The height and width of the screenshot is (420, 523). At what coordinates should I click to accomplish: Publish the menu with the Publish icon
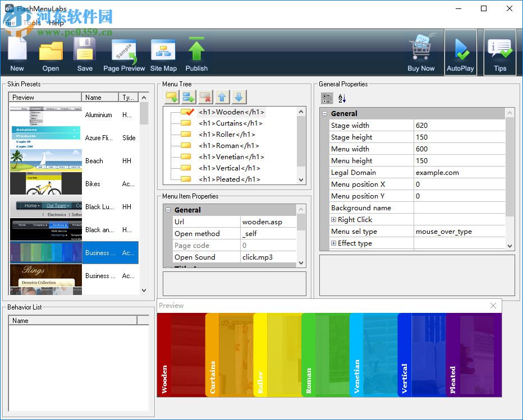click(x=196, y=50)
